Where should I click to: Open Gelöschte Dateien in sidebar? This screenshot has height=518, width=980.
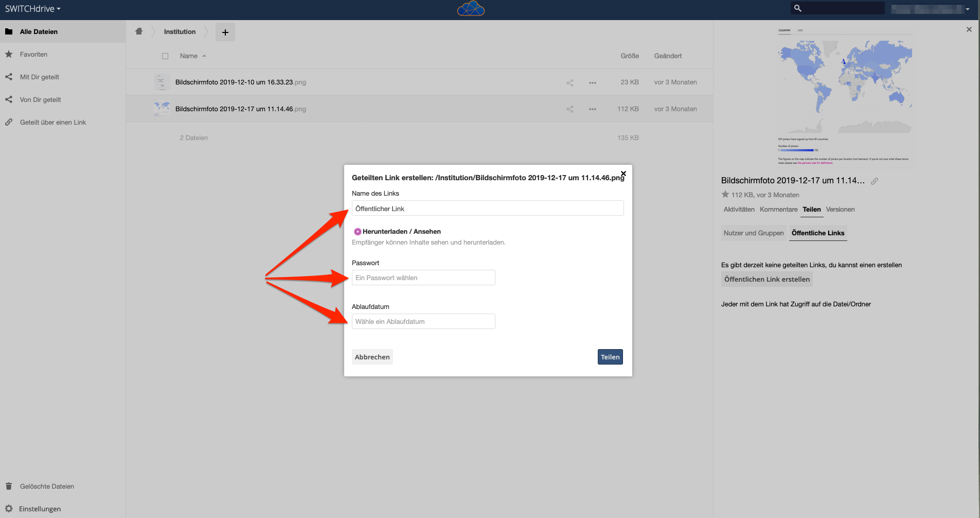[x=47, y=486]
